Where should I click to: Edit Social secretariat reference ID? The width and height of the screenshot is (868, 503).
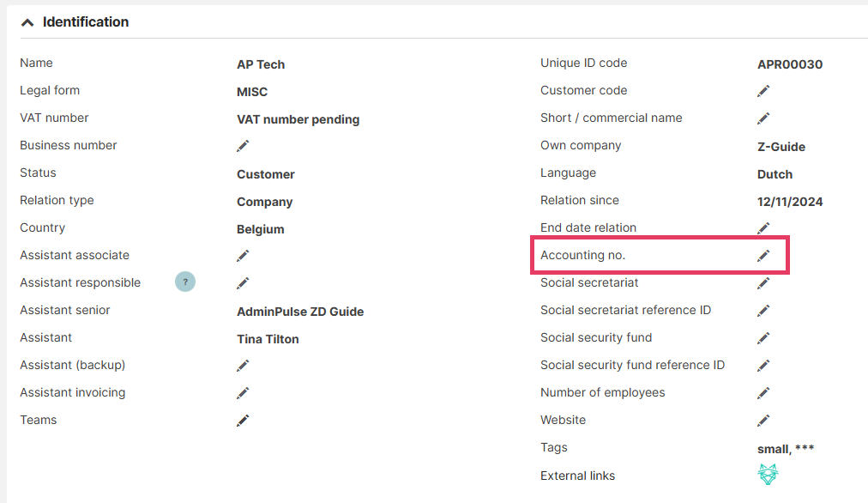(763, 311)
